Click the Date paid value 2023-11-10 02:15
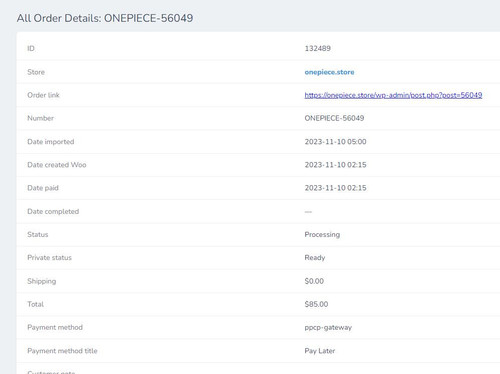Image resolution: width=500 pixels, height=374 pixels. pyautogui.click(x=335, y=188)
